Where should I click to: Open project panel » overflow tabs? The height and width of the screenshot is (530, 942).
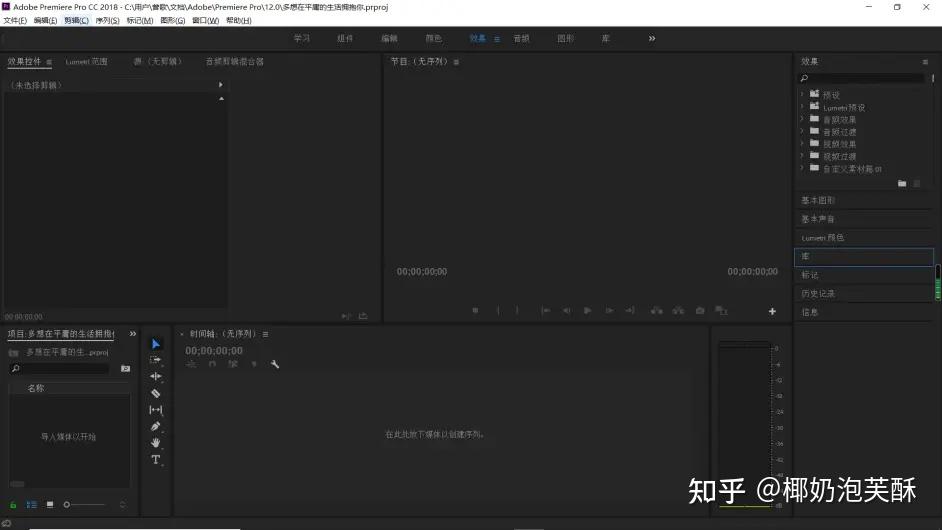(x=133, y=334)
